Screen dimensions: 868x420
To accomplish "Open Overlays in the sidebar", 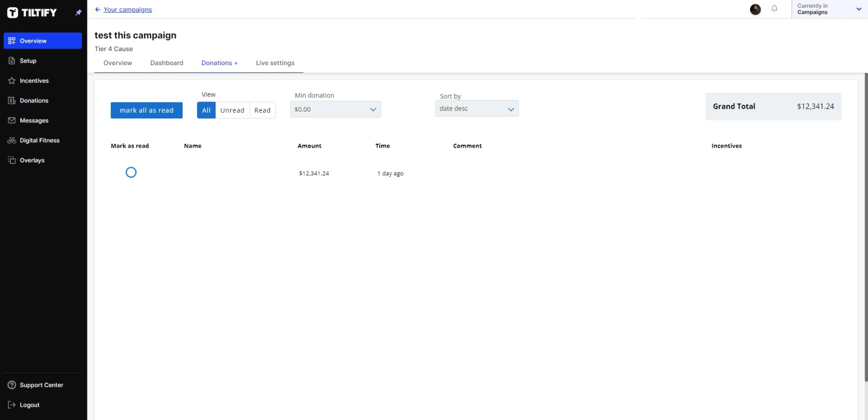I will 43,160.
